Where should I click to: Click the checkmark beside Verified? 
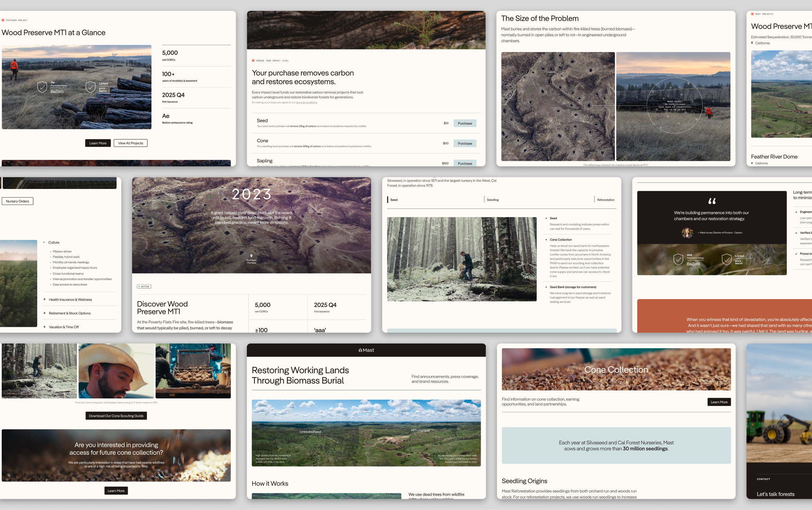796,233
